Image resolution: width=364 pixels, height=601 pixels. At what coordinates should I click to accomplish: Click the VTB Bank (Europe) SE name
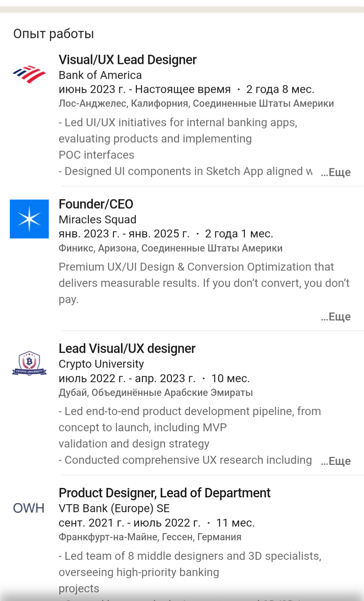click(x=114, y=509)
